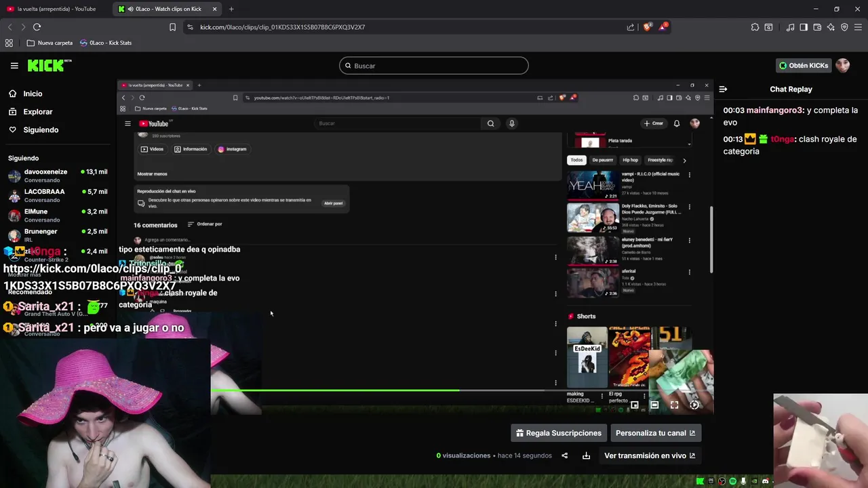
Task: Close the Kick clips tab
Action: [x=215, y=9]
